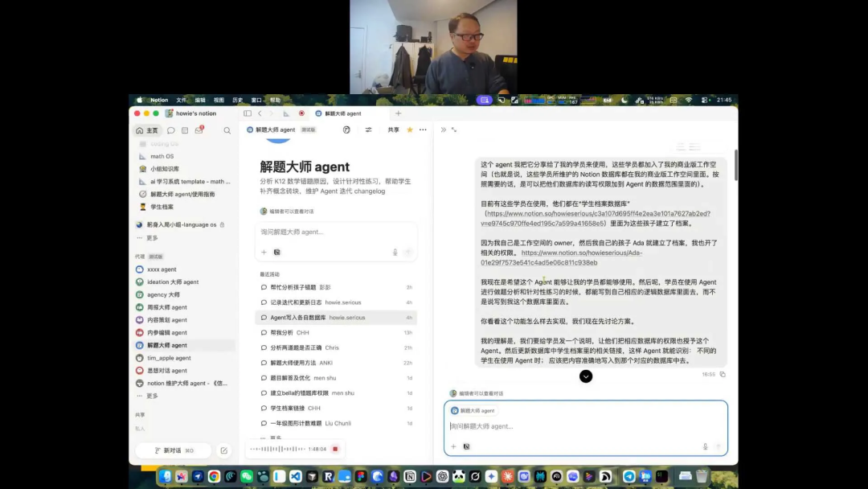The height and width of the screenshot is (489, 868).
Task: Focus the right-panel chat input field
Action: [586, 426]
